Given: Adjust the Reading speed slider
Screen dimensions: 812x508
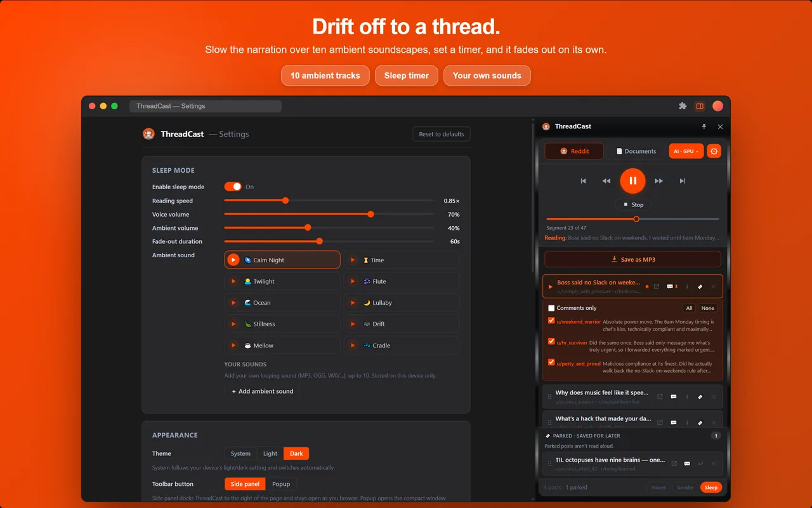Looking at the screenshot, I should click(x=329, y=201).
